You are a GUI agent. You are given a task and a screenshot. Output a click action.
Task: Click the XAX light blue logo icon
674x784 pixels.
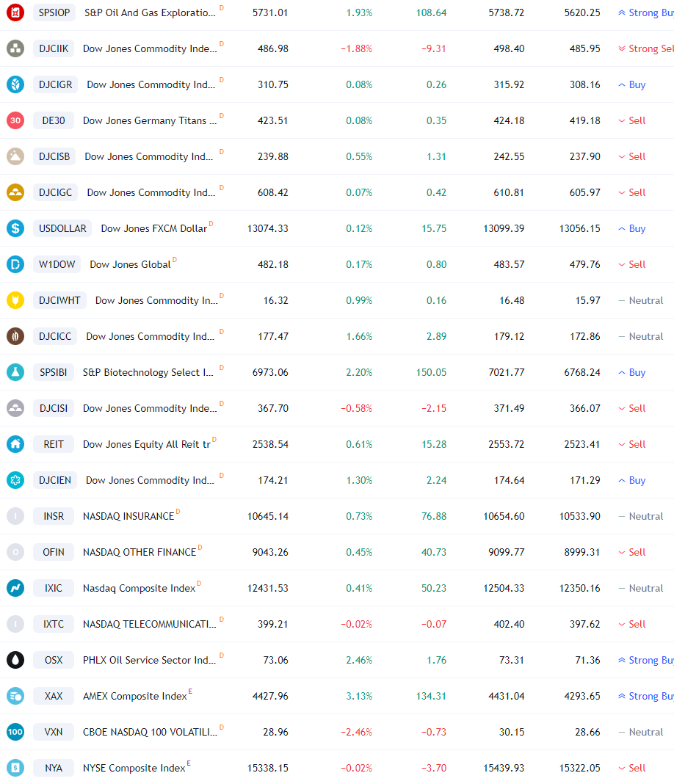pos(15,697)
